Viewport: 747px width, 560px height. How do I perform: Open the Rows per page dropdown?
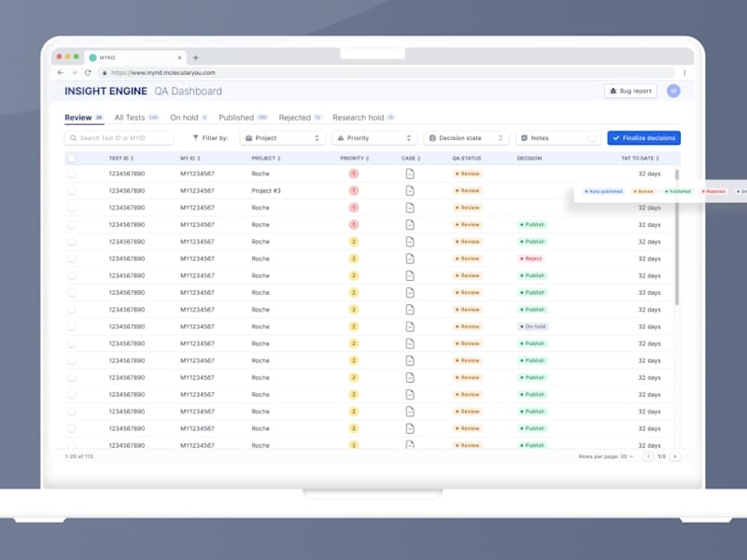pyautogui.click(x=605, y=456)
